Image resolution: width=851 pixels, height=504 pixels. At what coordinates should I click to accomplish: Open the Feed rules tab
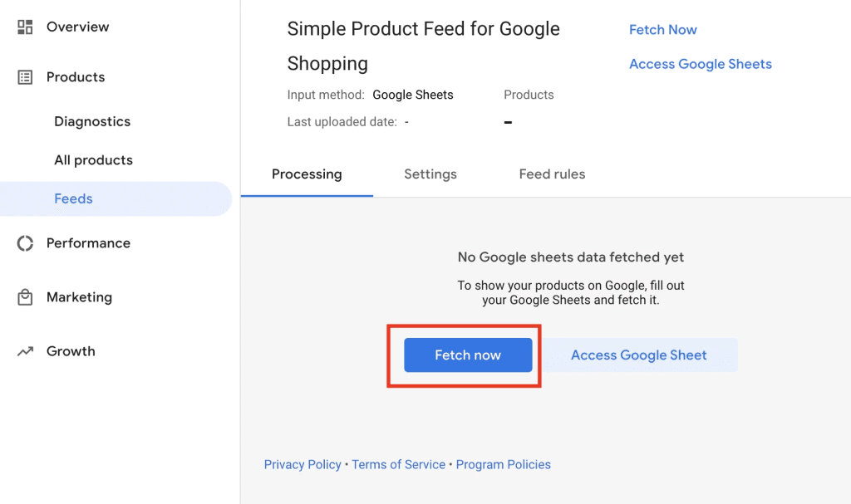click(x=552, y=174)
